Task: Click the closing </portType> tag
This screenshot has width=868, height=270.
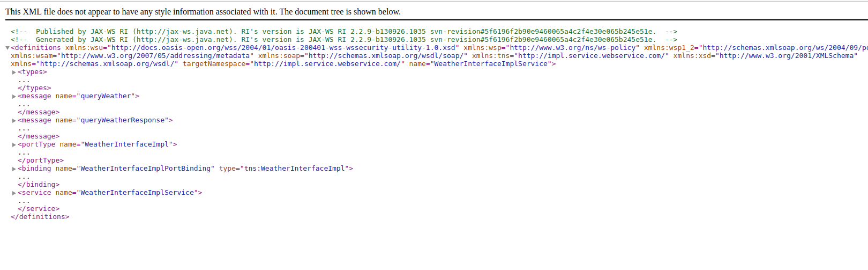Action: (41, 160)
